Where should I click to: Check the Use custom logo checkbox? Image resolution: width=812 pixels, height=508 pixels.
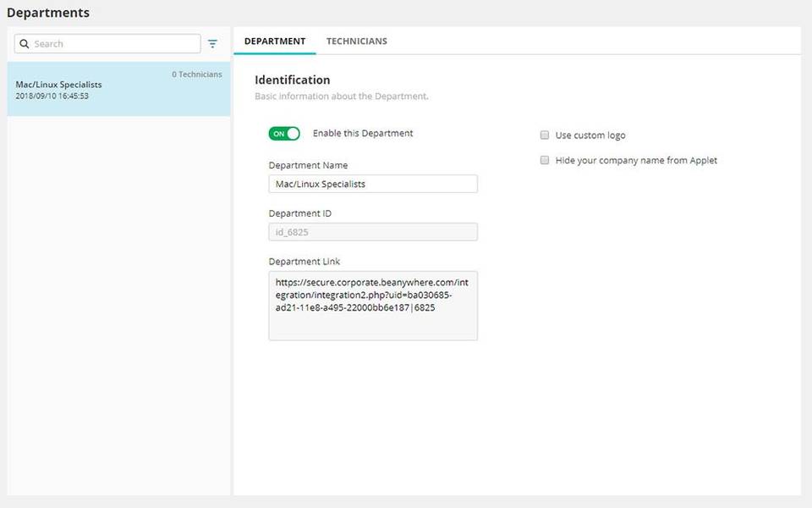(x=545, y=135)
